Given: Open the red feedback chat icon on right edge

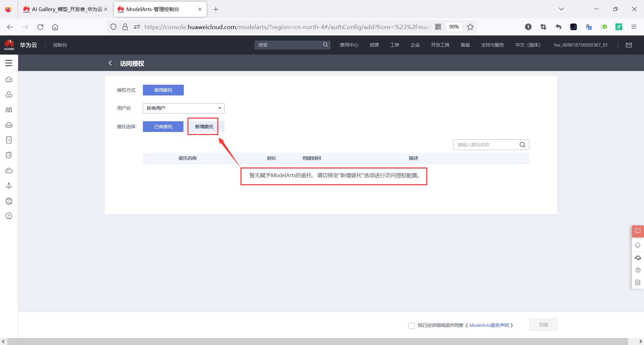Looking at the screenshot, I should pyautogui.click(x=638, y=231).
